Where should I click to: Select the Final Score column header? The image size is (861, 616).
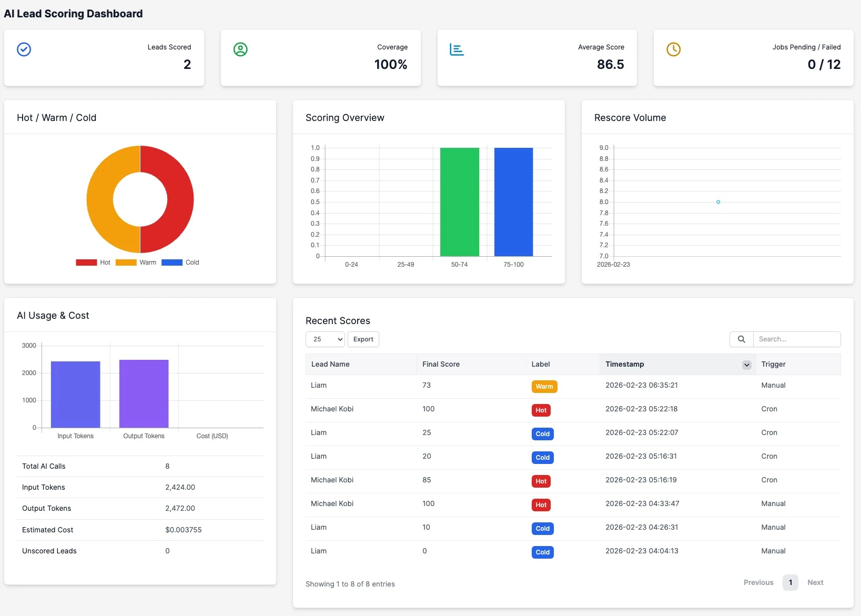tap(441, 364)
